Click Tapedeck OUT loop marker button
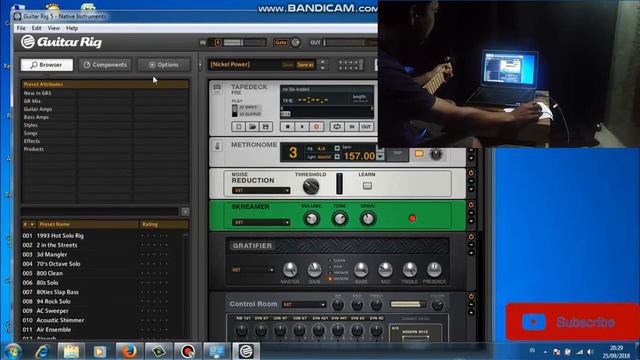Image resolution: width=640 pixels, height=360 pixels. coord(366,127)
